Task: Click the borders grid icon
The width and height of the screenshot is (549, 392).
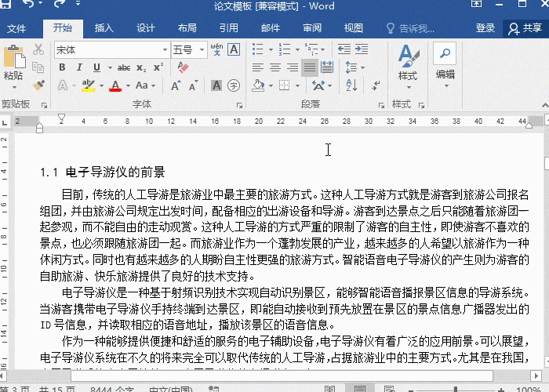Action: 284,85
